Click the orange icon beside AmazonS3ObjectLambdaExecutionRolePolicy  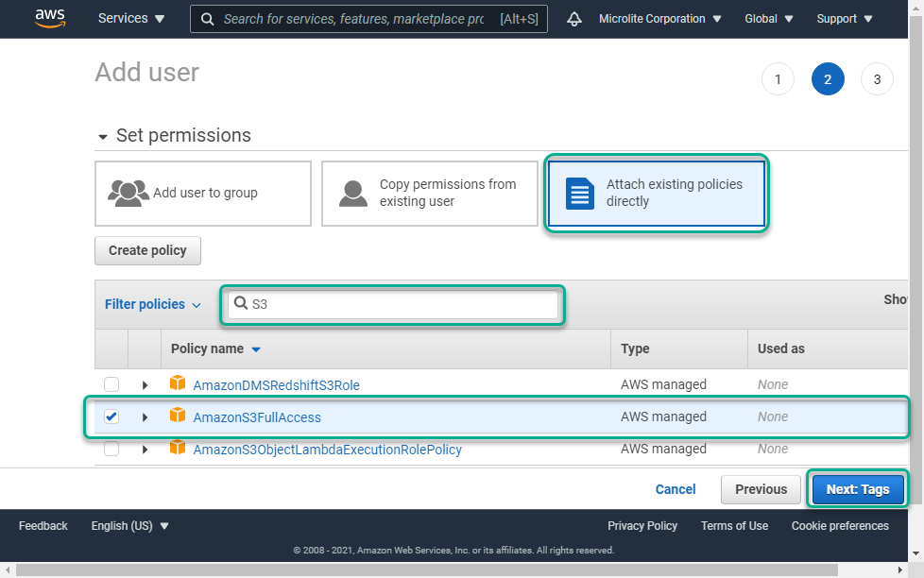178,448
